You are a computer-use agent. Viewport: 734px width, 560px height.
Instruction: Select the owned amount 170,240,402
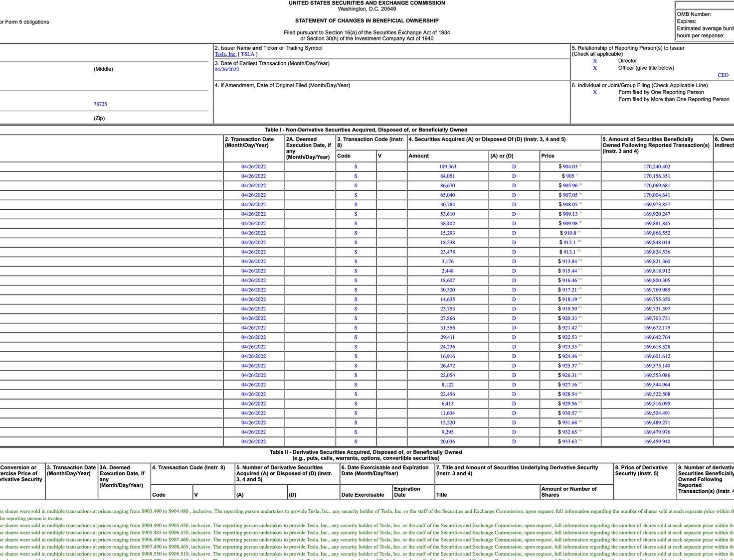[657, 167]
